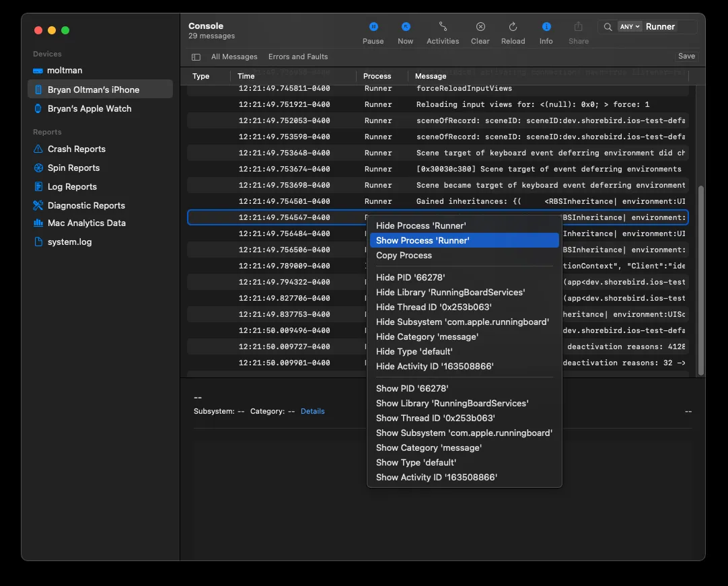
Task: Pause the console log stream
Action: click(373, 33)
